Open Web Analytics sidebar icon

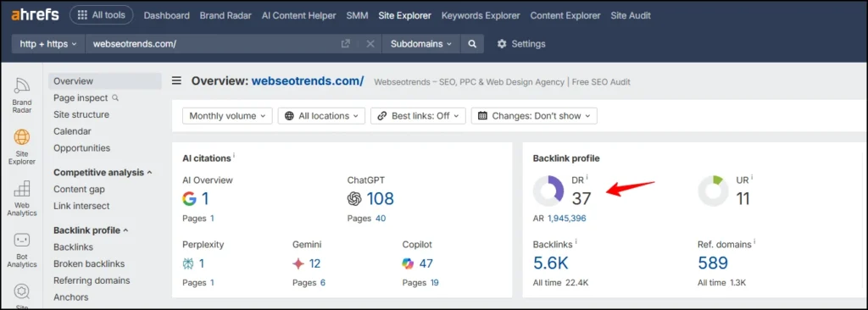(22, 198)
